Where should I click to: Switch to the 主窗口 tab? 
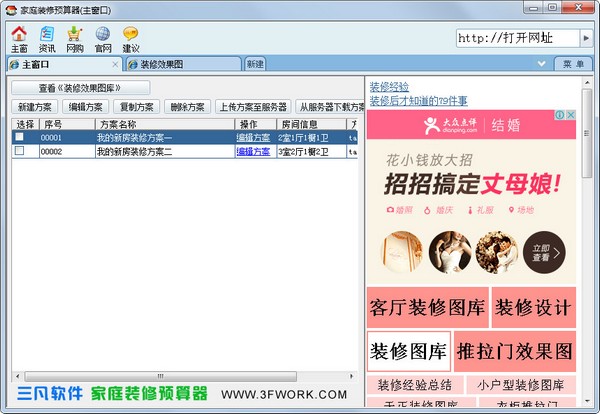click(x=64, y=64)
